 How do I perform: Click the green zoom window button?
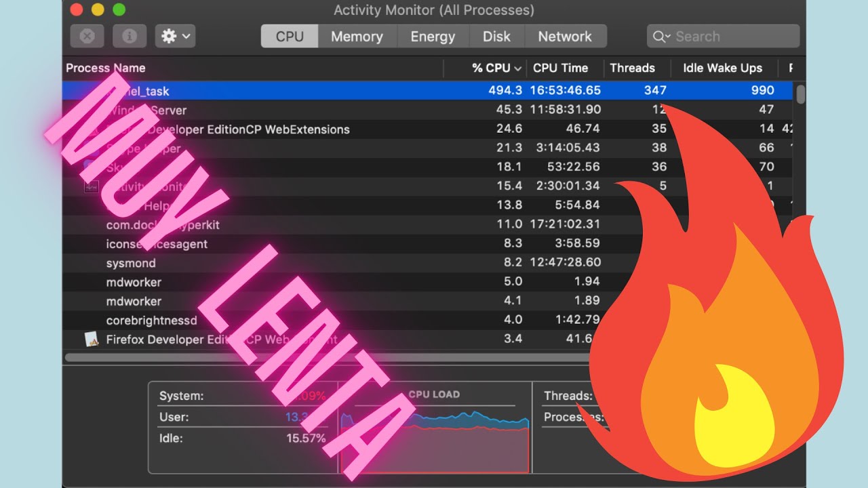pos(119,9)
